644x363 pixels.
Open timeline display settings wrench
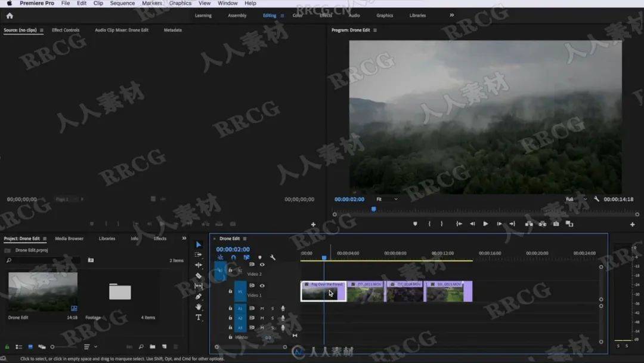[273, 258]
